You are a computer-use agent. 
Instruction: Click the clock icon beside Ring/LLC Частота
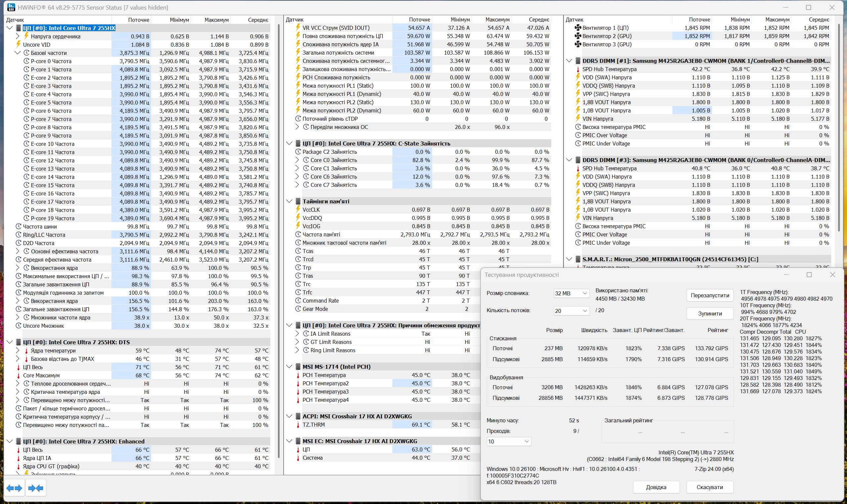(19, 235)
